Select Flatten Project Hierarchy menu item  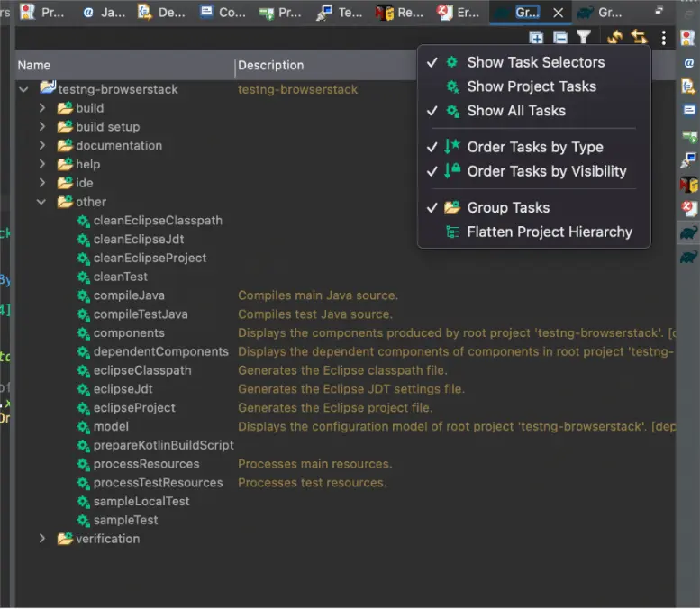coord(549,232)
